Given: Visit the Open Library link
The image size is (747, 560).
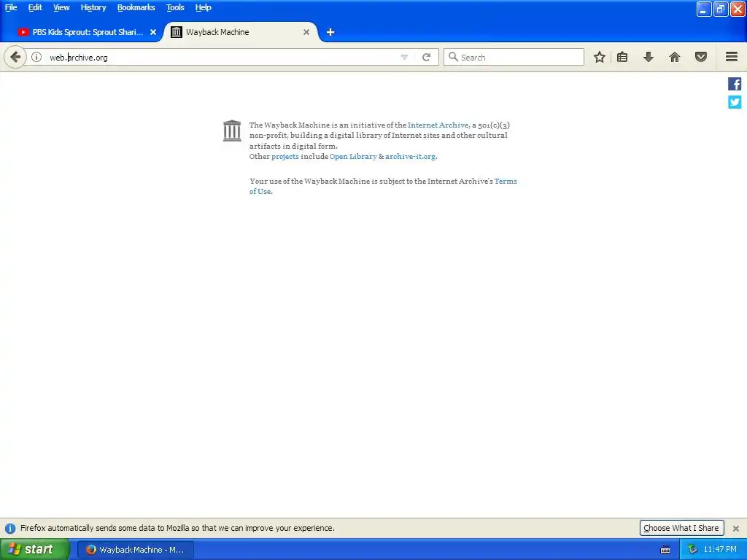Looking at the screenshot, I should (353, 156).
